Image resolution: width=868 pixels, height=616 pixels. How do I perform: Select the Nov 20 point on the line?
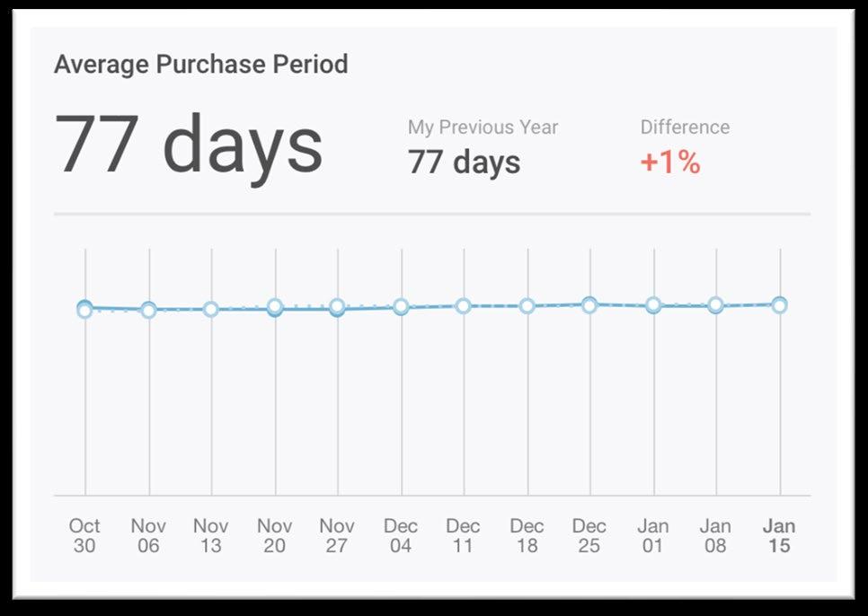pyautogui.click(x=275, y=307)
